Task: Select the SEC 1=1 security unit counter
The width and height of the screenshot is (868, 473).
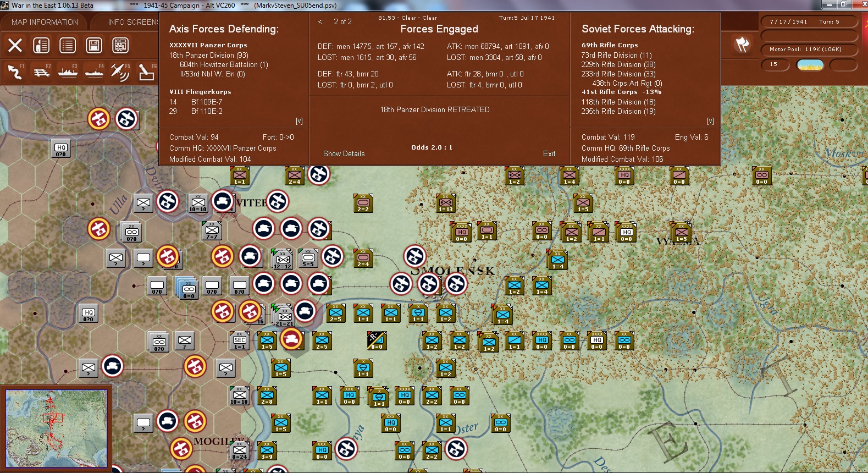Action: [240, 340]
